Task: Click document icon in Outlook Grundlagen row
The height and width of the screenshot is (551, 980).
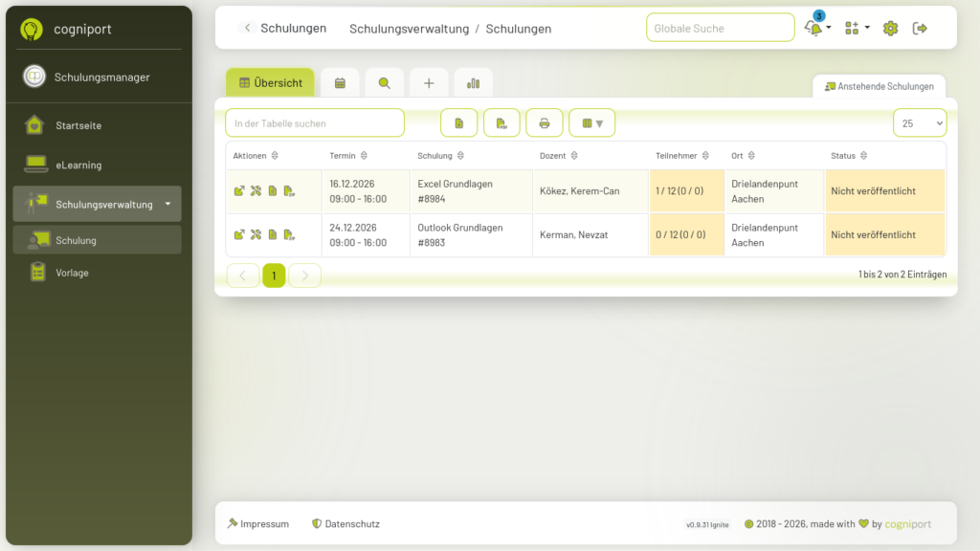Action: tap(273, 234)
